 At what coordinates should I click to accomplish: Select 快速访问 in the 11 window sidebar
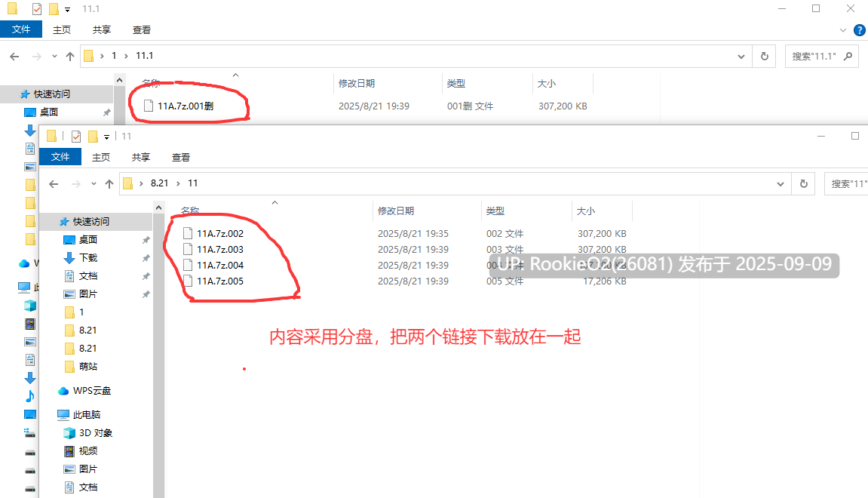(x=91, y=222)
